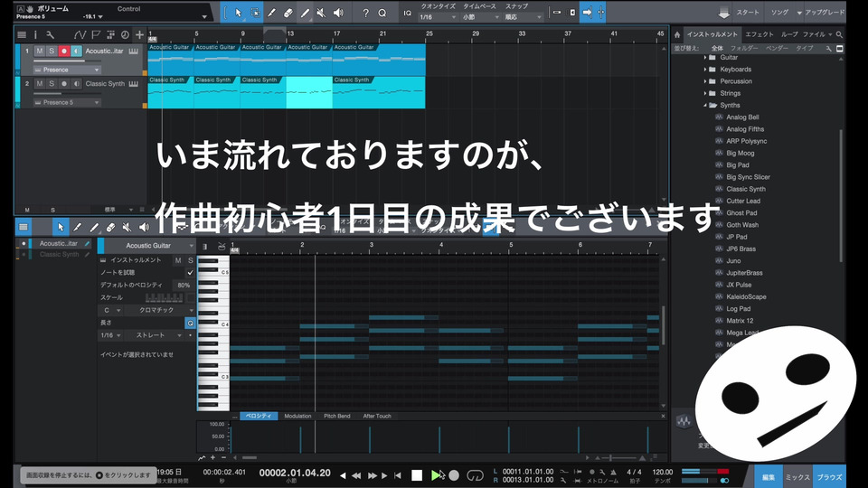Screen dimensions: 868x488
Task: Expand the Strings folder
Action: click(x=705, y=93)
